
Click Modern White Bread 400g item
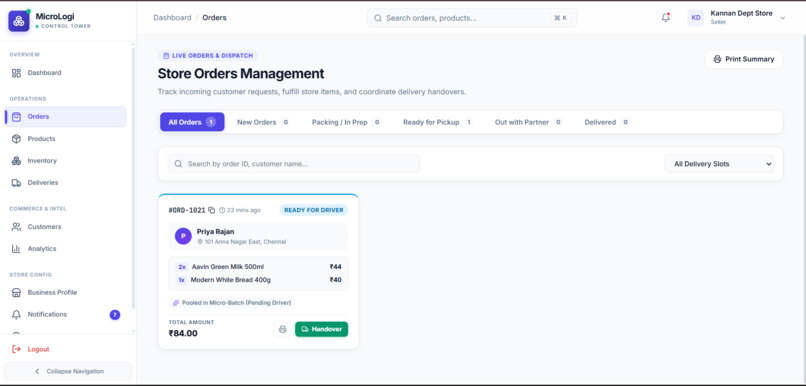point(231,280)
